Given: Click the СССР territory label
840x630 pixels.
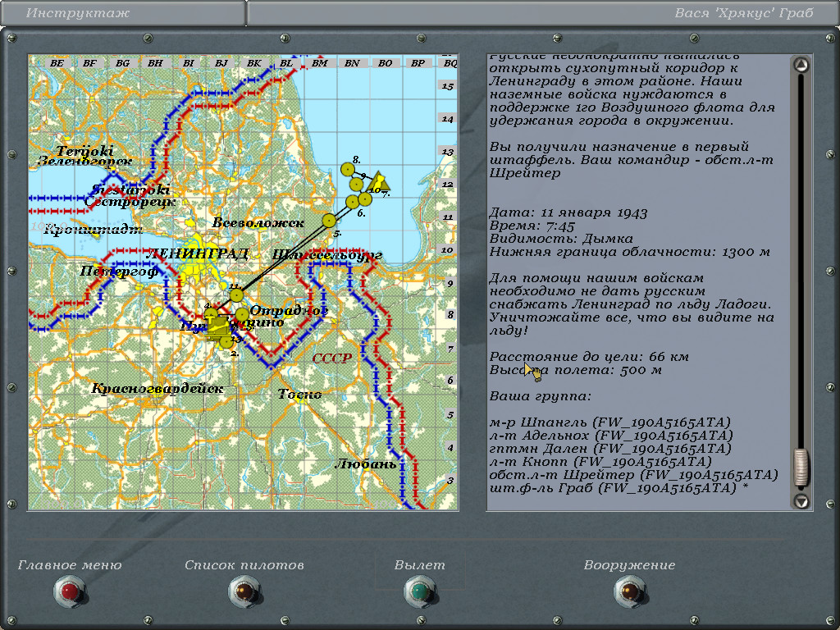Looking at the screenshot, I should [x=332, y=358].
